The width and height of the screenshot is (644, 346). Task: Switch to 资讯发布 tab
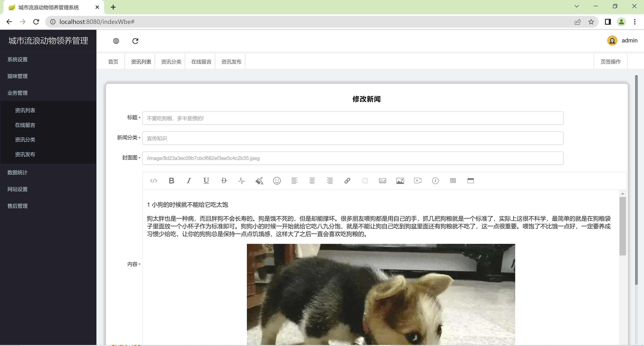click(x=231, y=62)
